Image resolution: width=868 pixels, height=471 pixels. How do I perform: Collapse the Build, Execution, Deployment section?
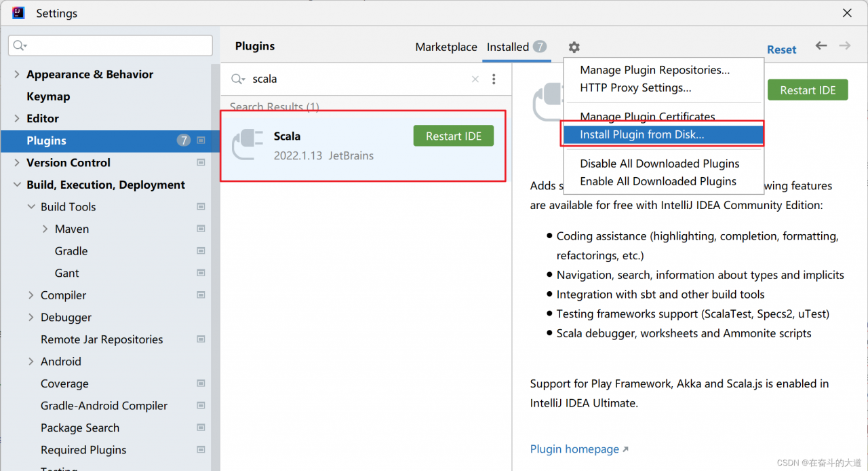(x=17, y=185)
